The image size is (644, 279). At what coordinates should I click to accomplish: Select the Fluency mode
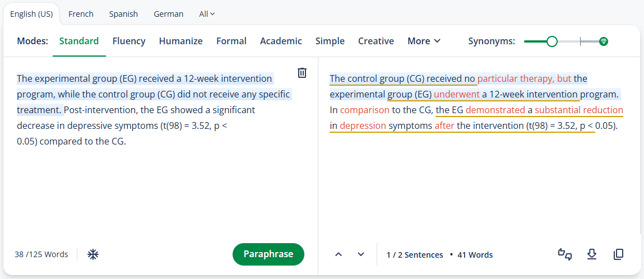click(x=129, y=41)
